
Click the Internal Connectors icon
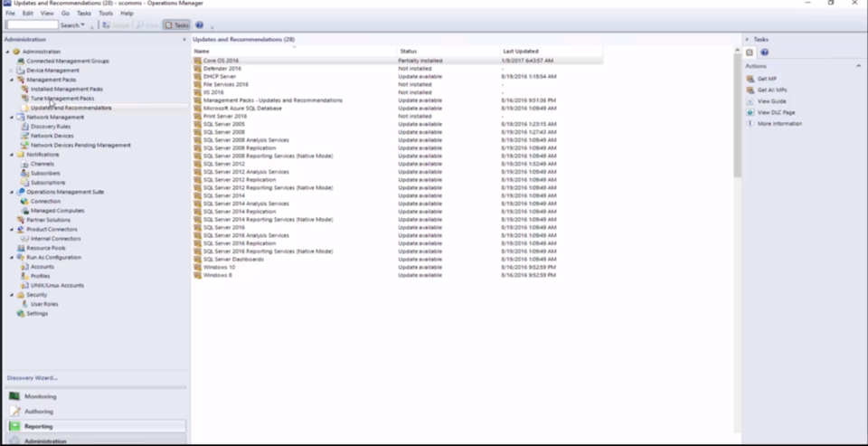pos(25,239)
